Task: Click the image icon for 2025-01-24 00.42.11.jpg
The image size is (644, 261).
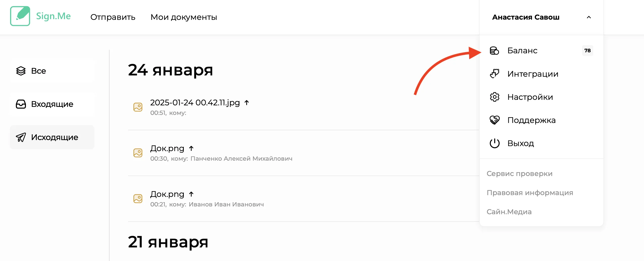Action: pos(138,107)
